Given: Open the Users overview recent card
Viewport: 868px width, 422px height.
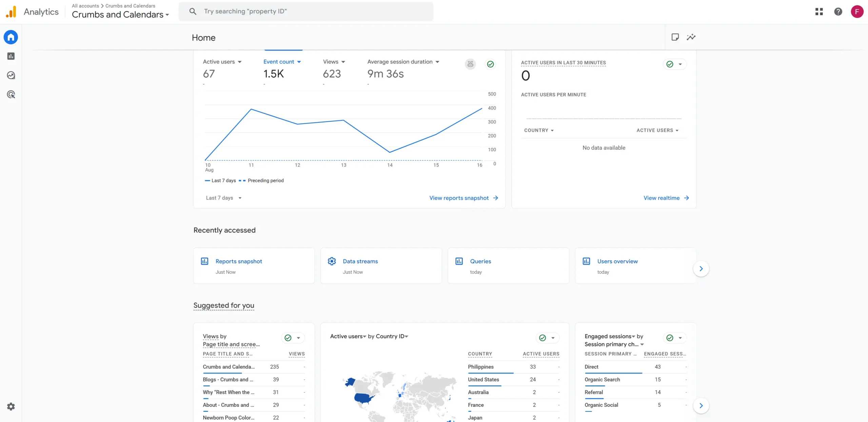Looking at the screenshot, I should click(x=635, y=266).
